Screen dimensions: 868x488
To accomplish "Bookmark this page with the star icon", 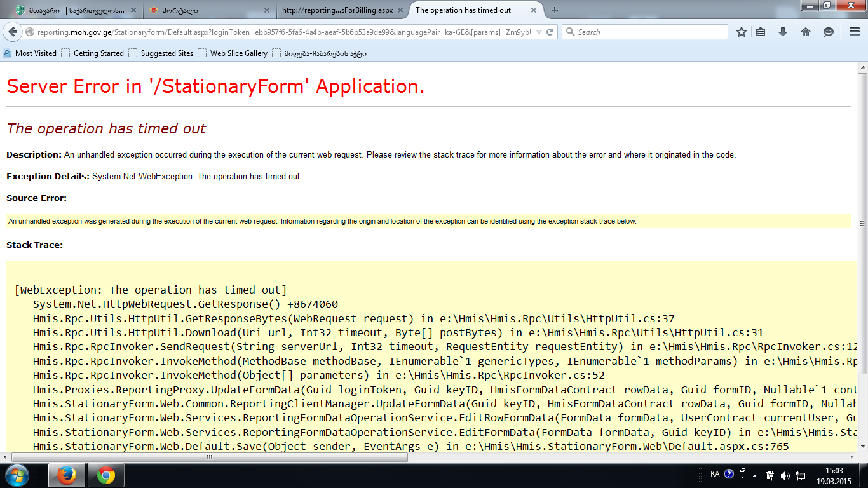I will (x=741, y=32).
